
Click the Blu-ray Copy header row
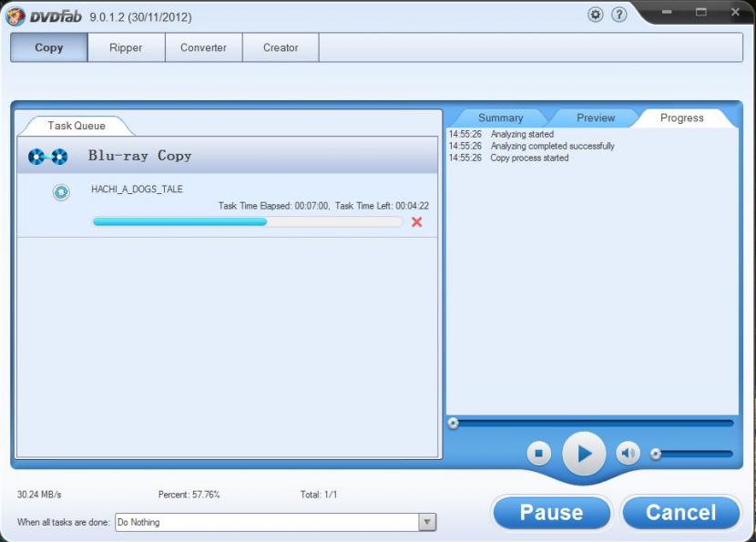point(228,155)
